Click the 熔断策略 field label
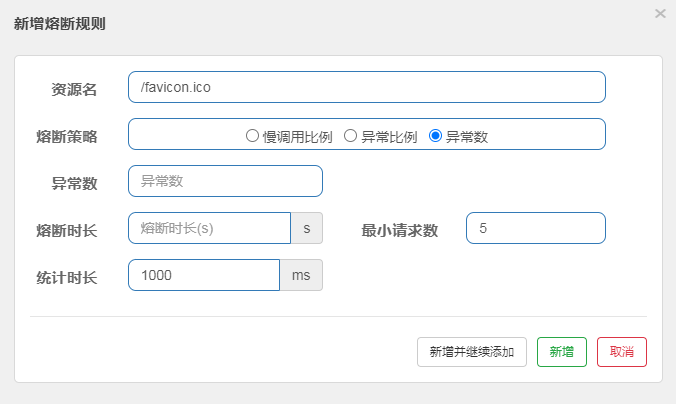Screen dimensions: 676x404 tap(66, 136)
